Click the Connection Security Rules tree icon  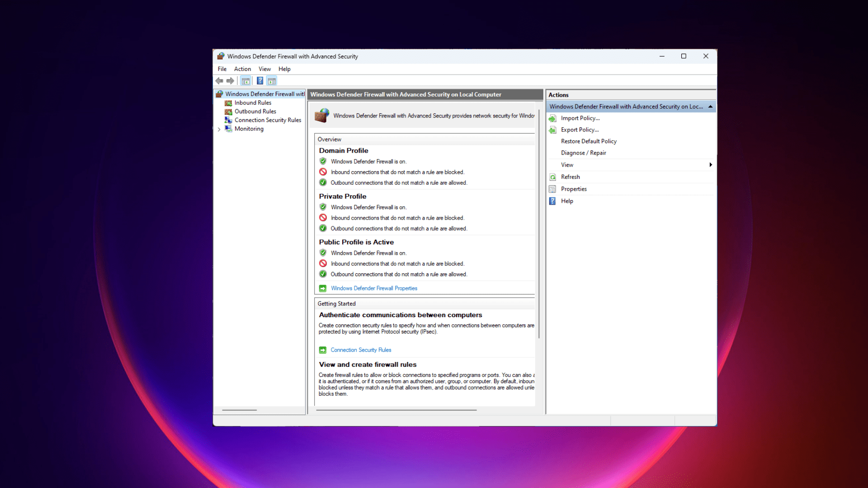pyautogui.click(x=228, y=120)
